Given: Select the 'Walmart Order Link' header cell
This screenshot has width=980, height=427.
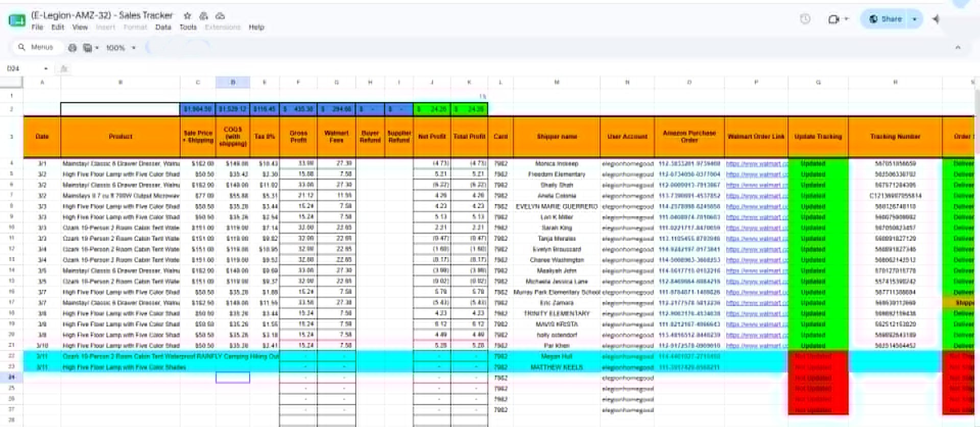Looking at the screenshot, I should (x=756, y=137).
